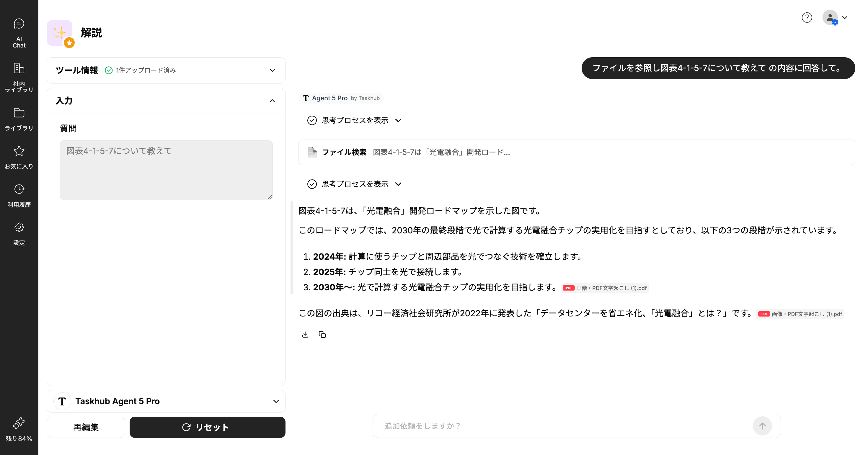The height and width of the screenshot is (455, 868).
Task: Open the ファイル検索 result row
Action: 576,152
